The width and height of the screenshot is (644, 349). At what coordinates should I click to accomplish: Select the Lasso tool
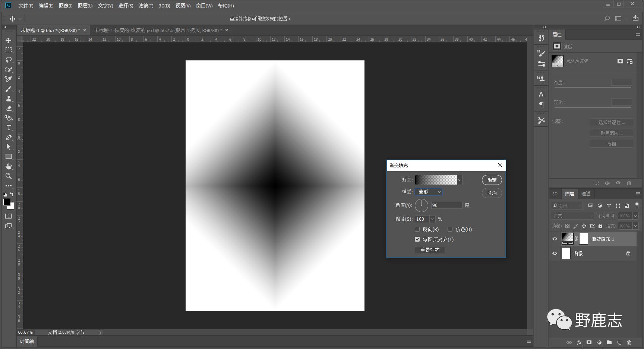click(9, 60)
